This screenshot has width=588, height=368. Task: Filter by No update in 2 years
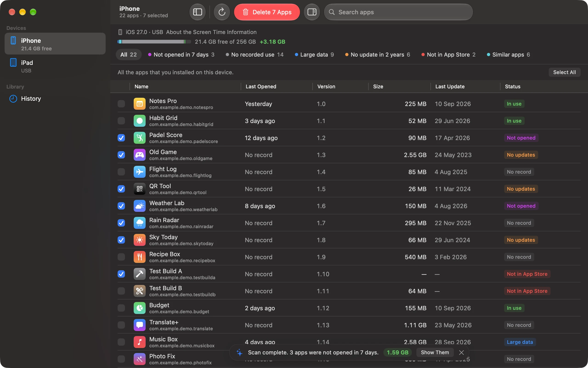377,55
